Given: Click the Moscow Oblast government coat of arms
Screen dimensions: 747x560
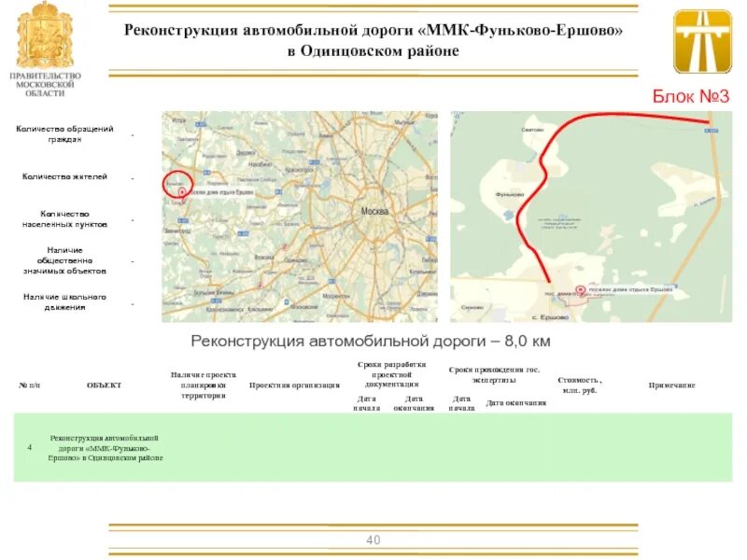Looking at the screenshot, I should [x=45, y=35].
